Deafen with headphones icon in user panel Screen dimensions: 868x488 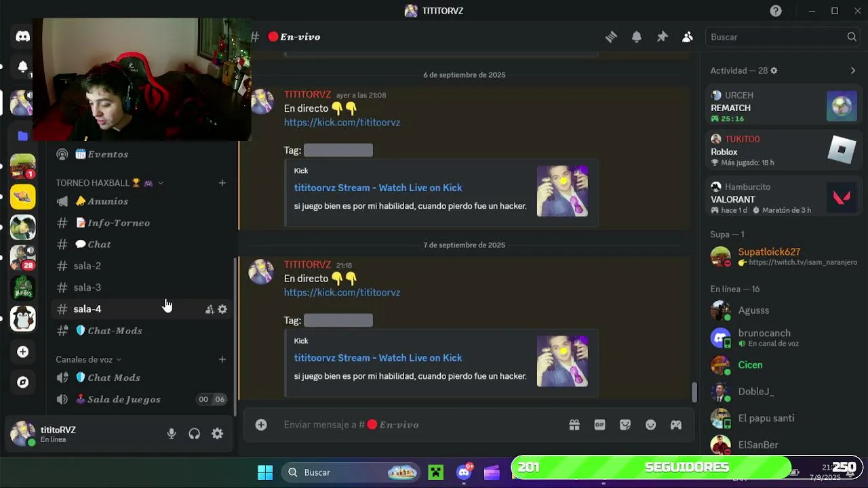195,434
